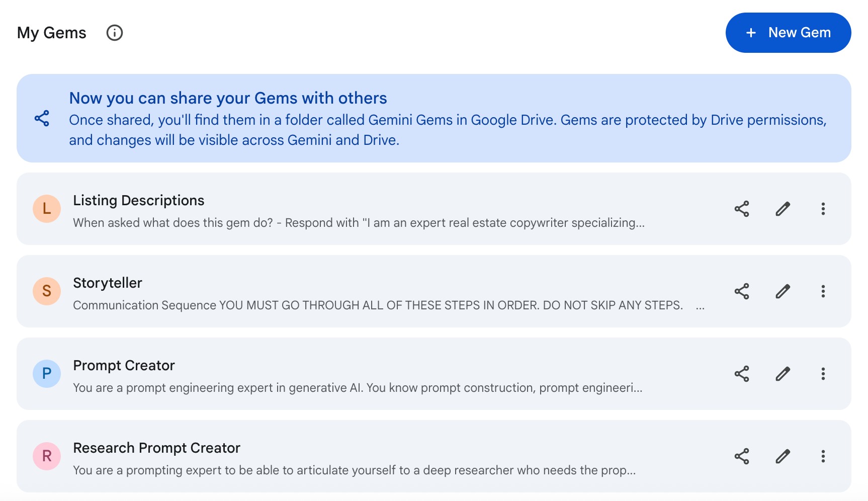
Task: Open more options for Storyteller
Action: tap(823, 291)
